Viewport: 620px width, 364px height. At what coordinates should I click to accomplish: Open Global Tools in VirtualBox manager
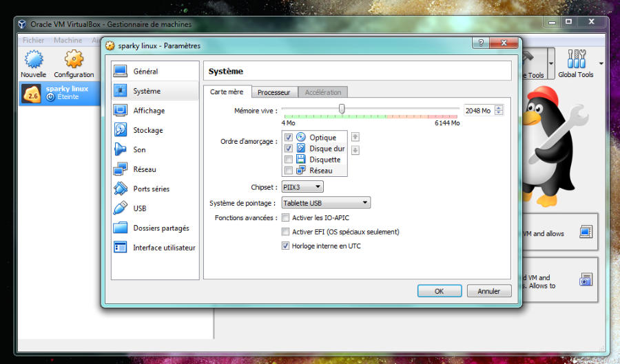[x=576, y=63]
